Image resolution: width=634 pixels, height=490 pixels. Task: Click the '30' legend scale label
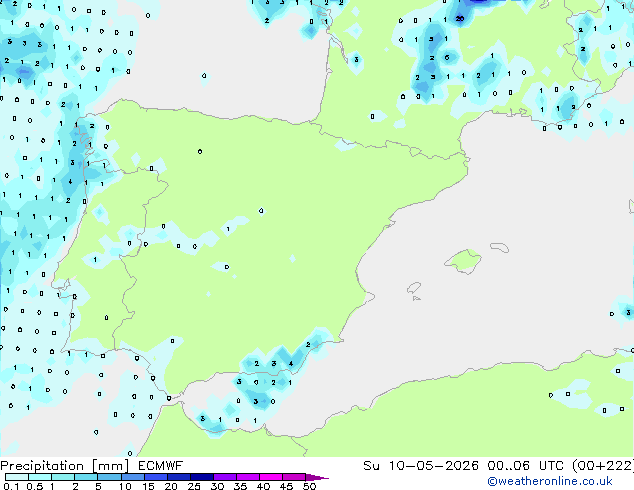click(217, 486)
